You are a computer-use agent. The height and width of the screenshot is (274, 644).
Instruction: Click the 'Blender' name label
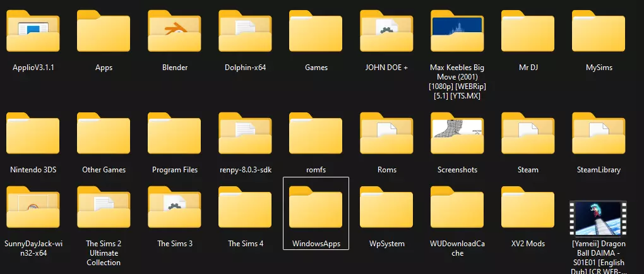click(x=174, y=68)
